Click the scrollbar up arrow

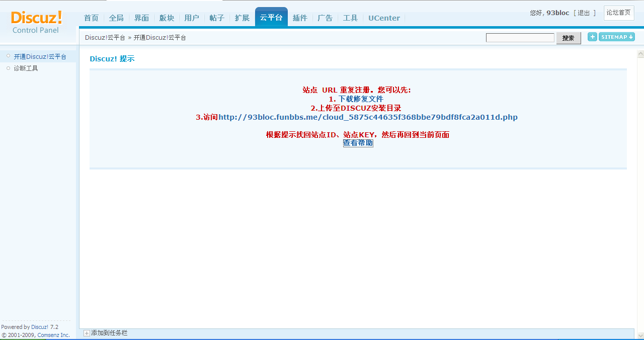[x=640, y=54]
